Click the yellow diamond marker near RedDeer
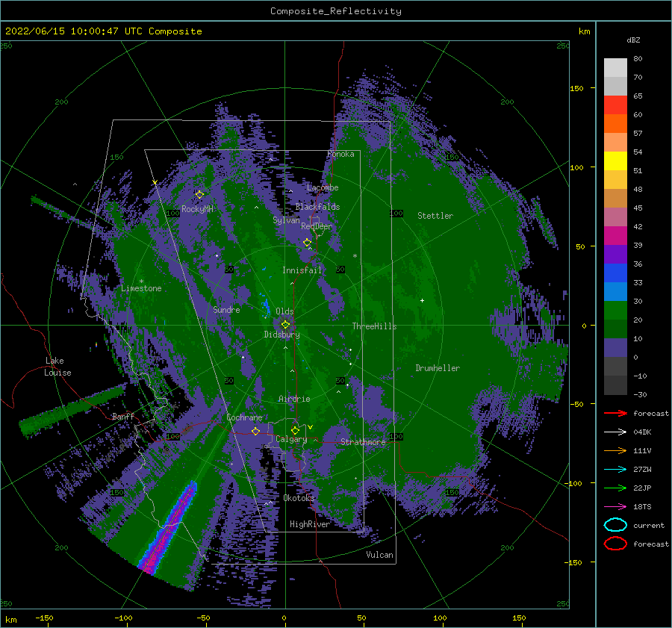Image resolution: width=672 pixels, height=628 pixels. 307,243
